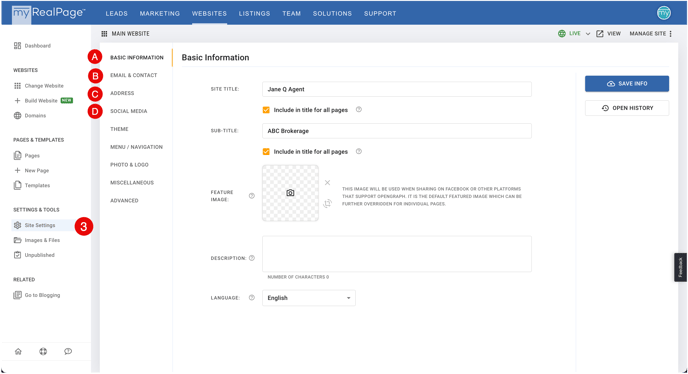688x374 pixels.
Task: Click the camera icon in Feature Image
Action: [290, 193]
